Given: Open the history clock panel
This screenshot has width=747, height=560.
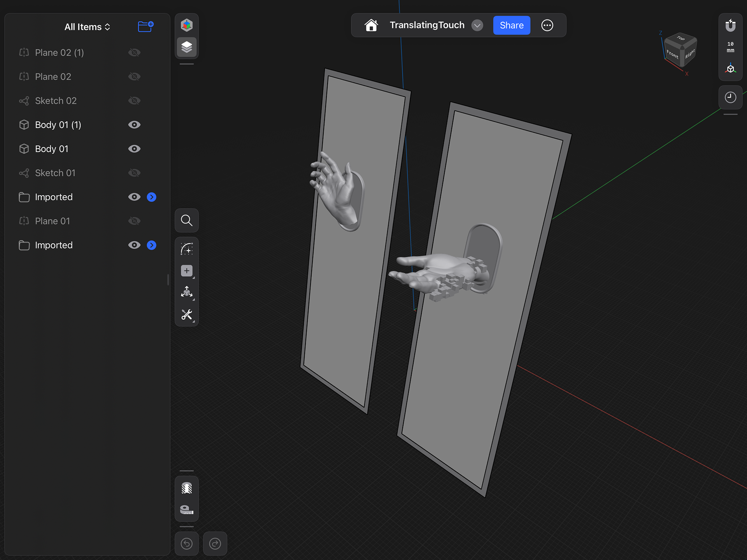Looking at the screenshot, I should [730, 97].
